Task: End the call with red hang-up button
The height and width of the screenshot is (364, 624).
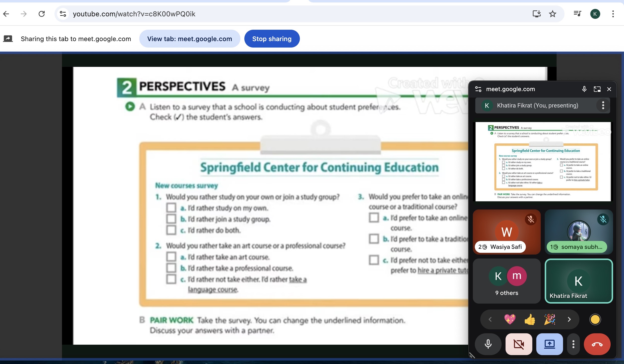Action: (597, 344)
